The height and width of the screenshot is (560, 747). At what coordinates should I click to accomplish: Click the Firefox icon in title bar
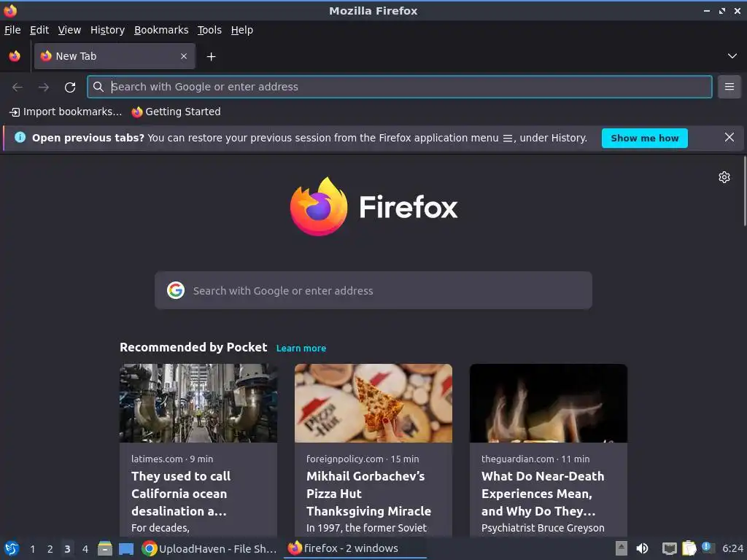click(10, 10)
